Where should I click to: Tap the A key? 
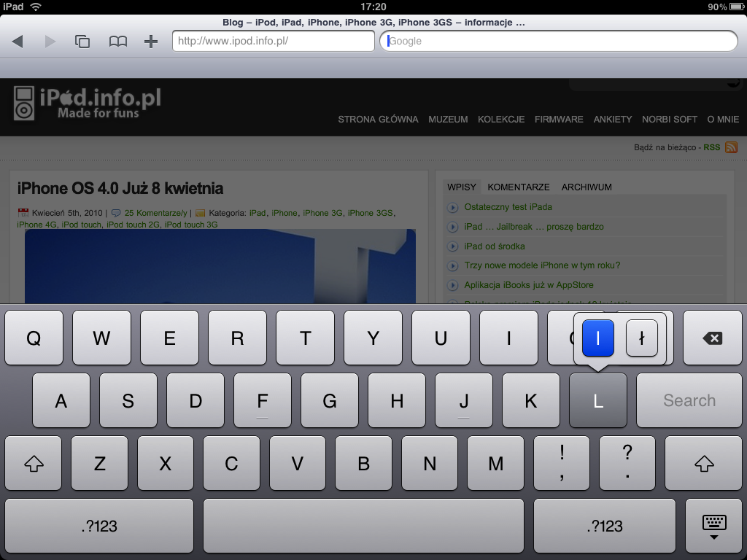point(61,400)
